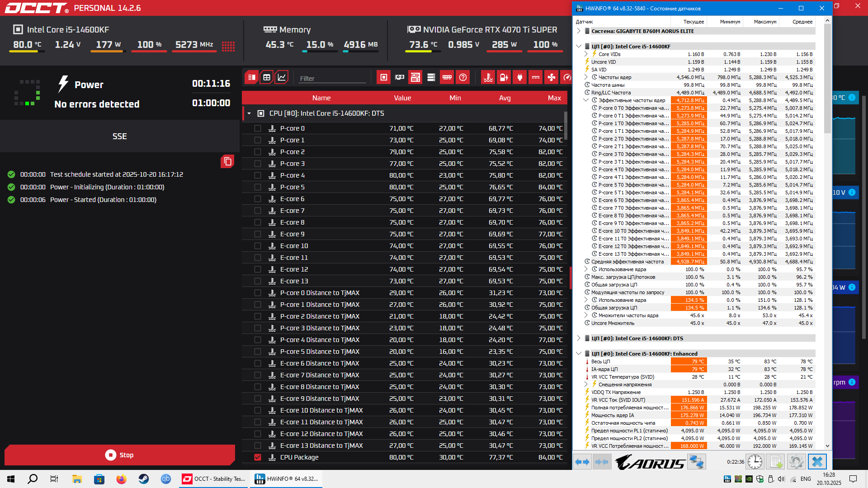Viewport: 868px width, 488px height.
Task: Click into the Filter text field
Action: (332, 78)
